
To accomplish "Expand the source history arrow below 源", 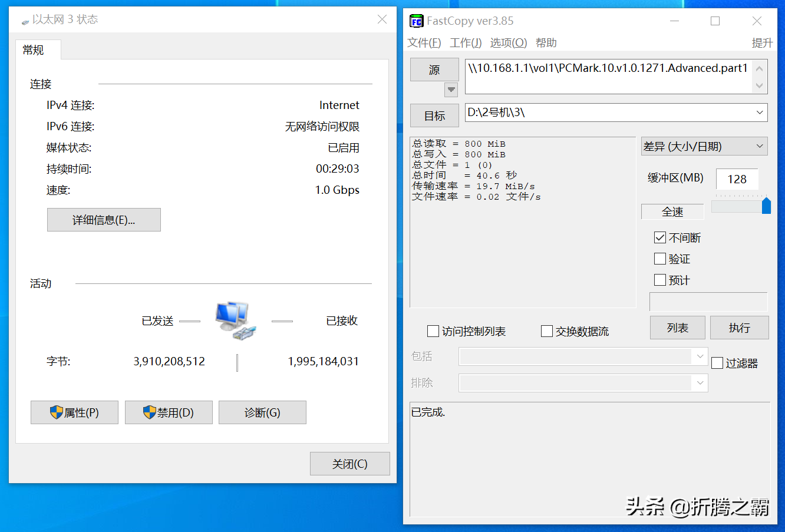I will (x=451, y=90).
